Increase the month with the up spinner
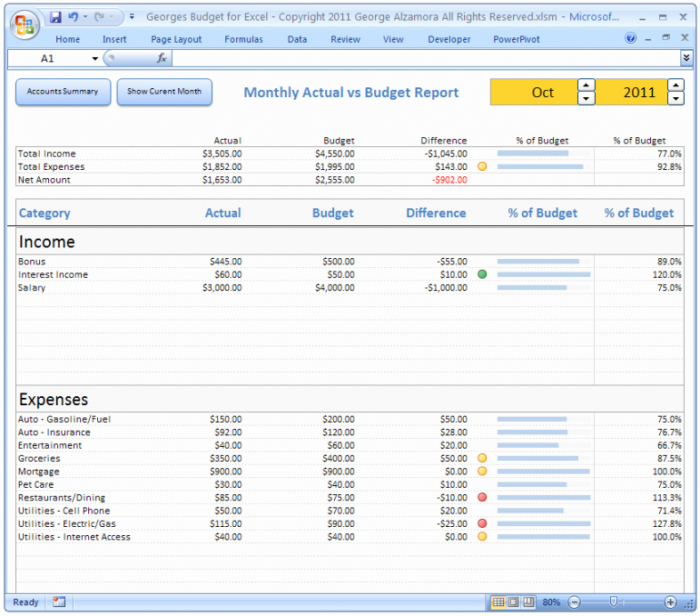This screenshot has height=616, width=700. coord(587,85)
